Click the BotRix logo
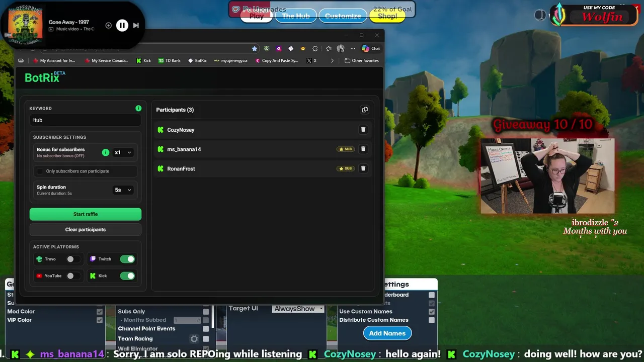 [45, 77]
